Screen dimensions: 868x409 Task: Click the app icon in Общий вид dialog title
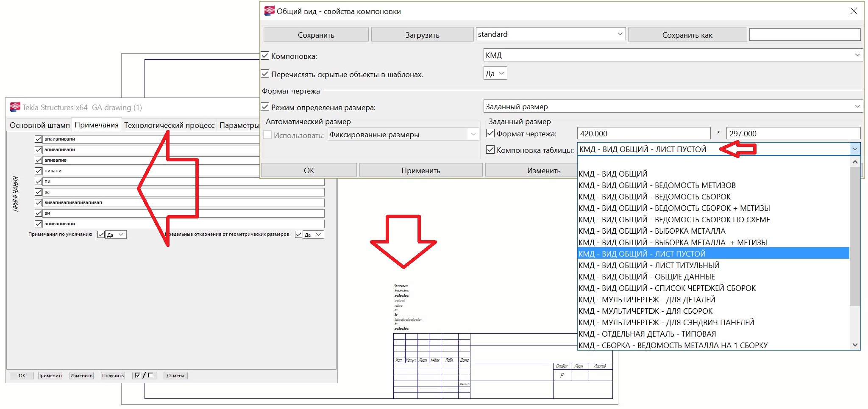269,11
